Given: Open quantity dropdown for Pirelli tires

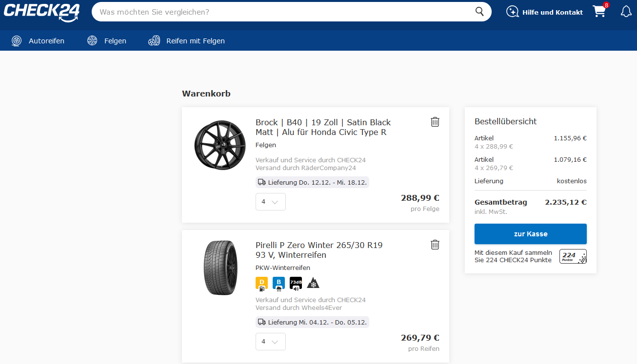Looking at the screenshot, I should click(271, 342).
